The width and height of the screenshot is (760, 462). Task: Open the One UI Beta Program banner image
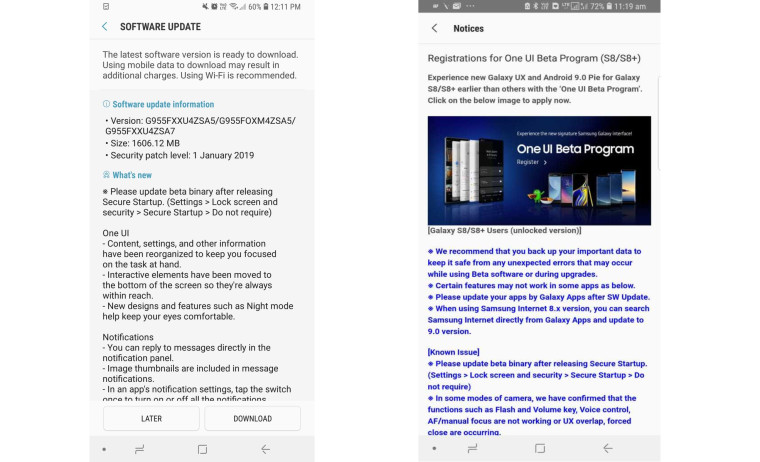coord(539,170)
